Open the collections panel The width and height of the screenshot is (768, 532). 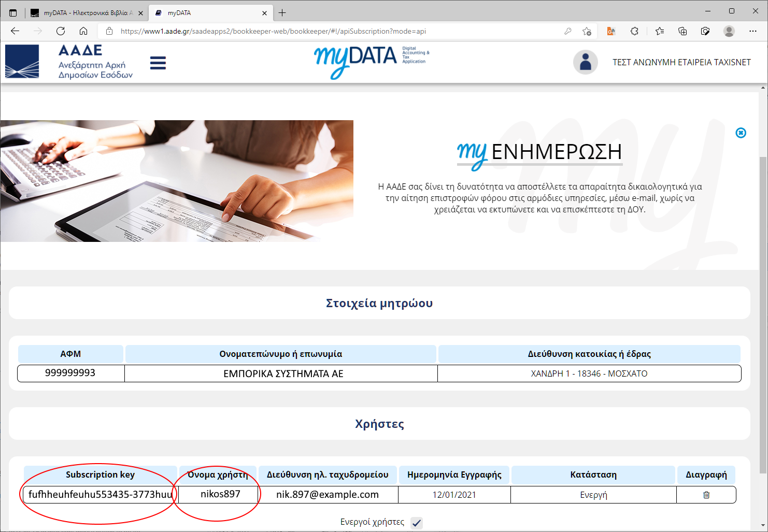tap(682, 31)
